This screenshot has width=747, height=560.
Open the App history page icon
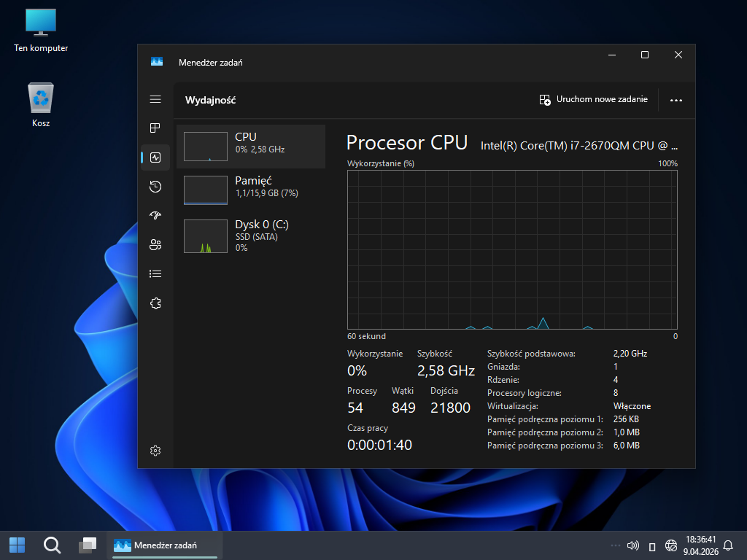(x=155, y=187)
